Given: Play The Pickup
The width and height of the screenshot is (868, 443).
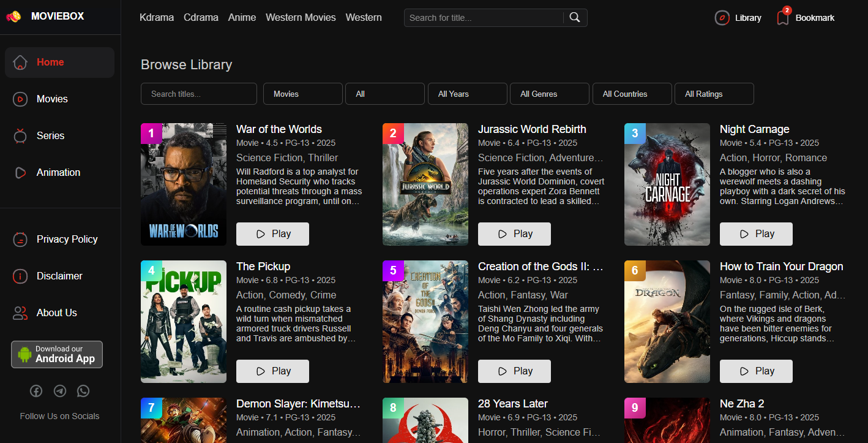Looking at the screenshot, I should pyautogui.click(x=272, y=371).
